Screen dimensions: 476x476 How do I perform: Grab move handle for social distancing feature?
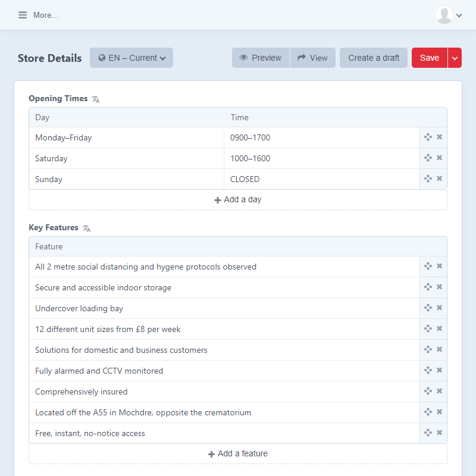point(428,266)
